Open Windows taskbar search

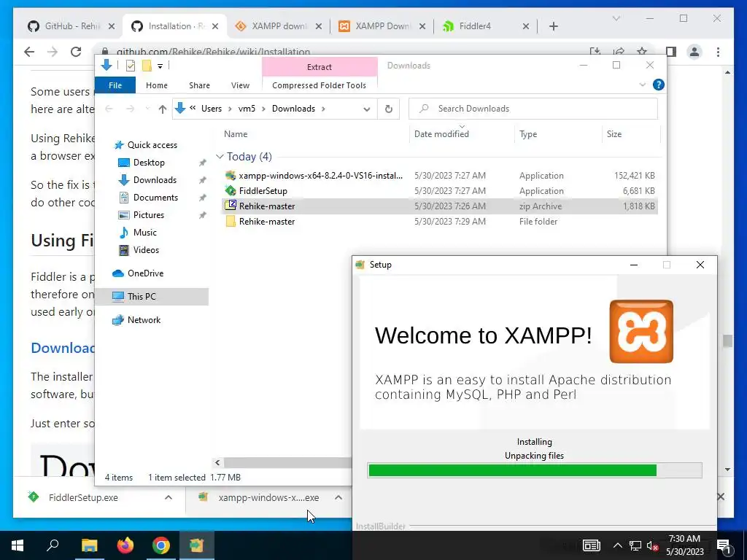pyautogui.click(x=53, y=545)
